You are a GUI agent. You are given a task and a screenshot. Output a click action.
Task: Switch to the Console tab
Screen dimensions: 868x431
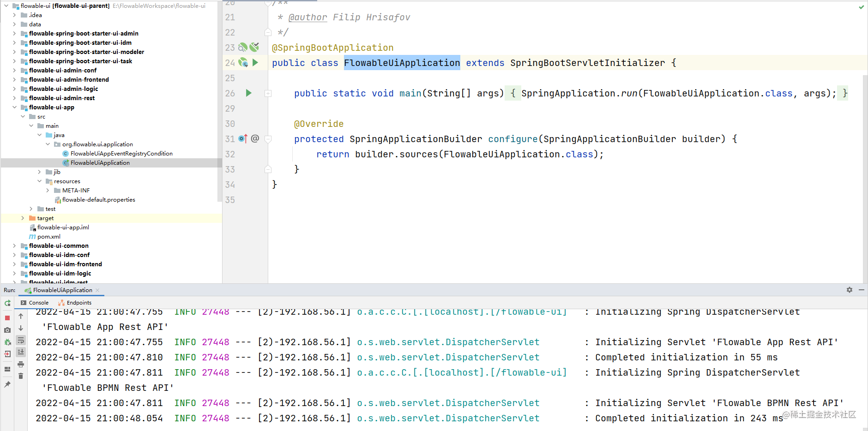click(34, 303)
